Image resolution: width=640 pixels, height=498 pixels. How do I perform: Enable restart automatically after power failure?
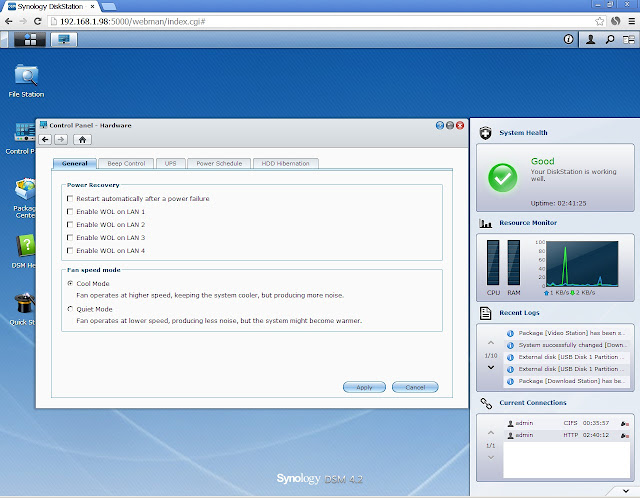[70, 198]
